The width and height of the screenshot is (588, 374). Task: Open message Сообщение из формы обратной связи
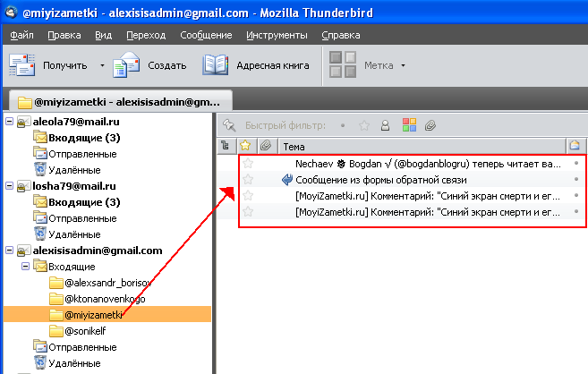click(x=381, y=180)
